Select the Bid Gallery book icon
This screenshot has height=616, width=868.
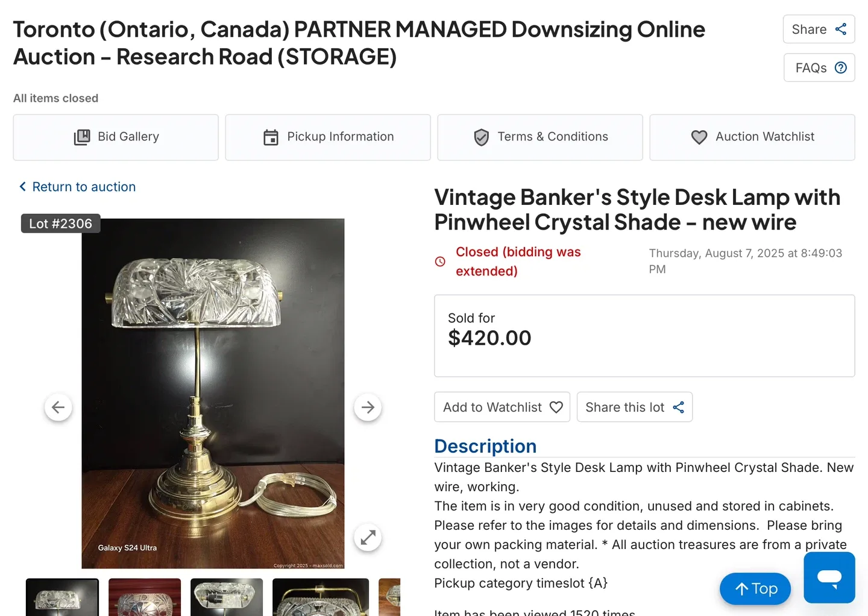tap(83, 137)
